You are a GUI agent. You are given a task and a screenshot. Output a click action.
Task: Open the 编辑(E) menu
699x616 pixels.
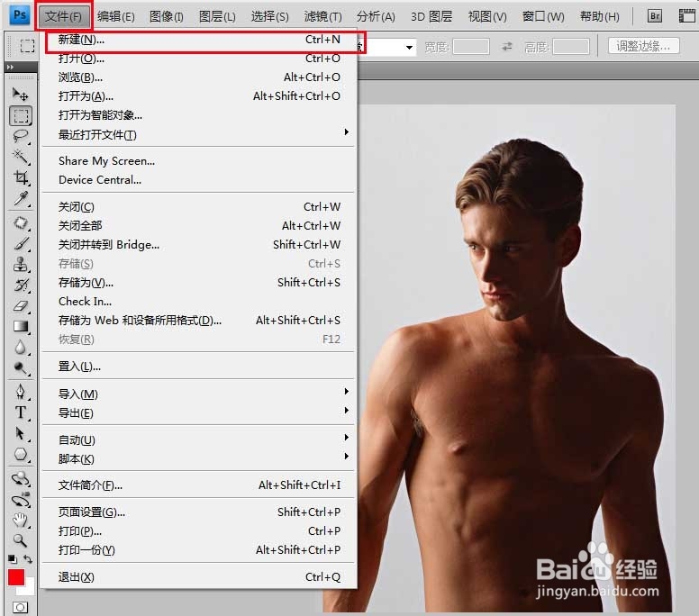[116, 16]
